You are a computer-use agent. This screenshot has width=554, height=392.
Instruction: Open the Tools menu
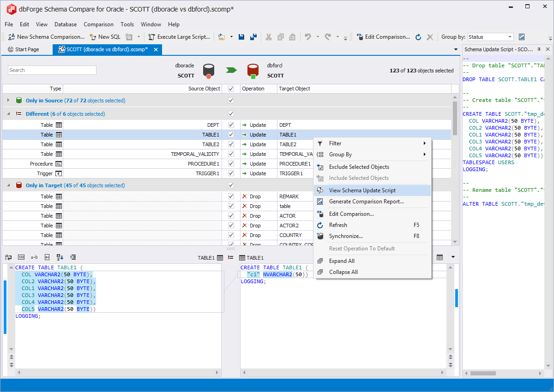[x=127, y=24]
